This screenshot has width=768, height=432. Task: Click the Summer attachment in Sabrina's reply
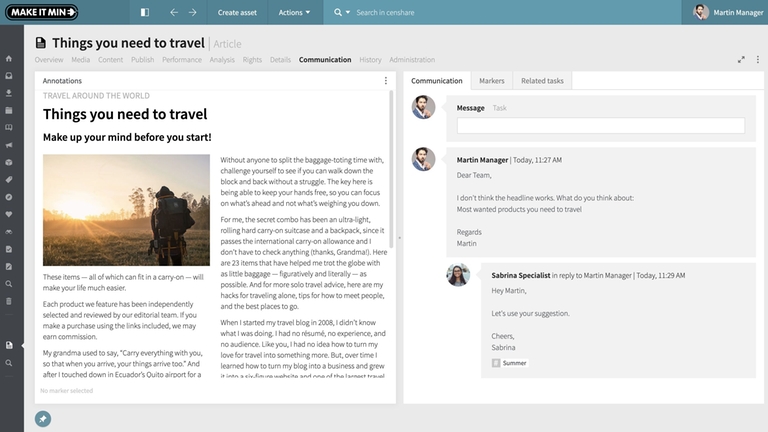coord(509,363)
